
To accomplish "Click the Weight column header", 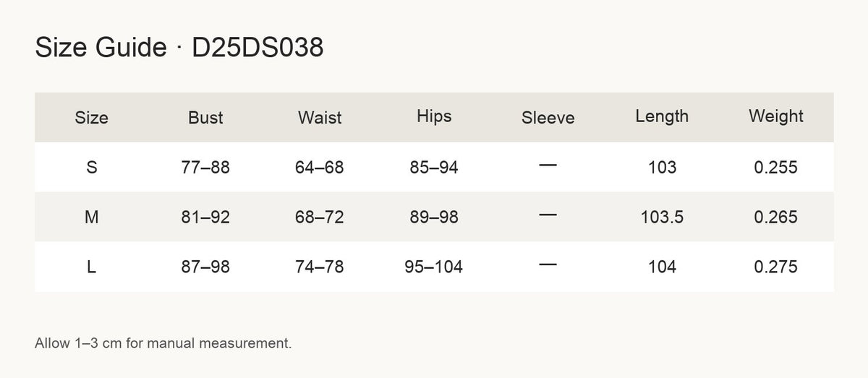I will click(x=776, y=116).
